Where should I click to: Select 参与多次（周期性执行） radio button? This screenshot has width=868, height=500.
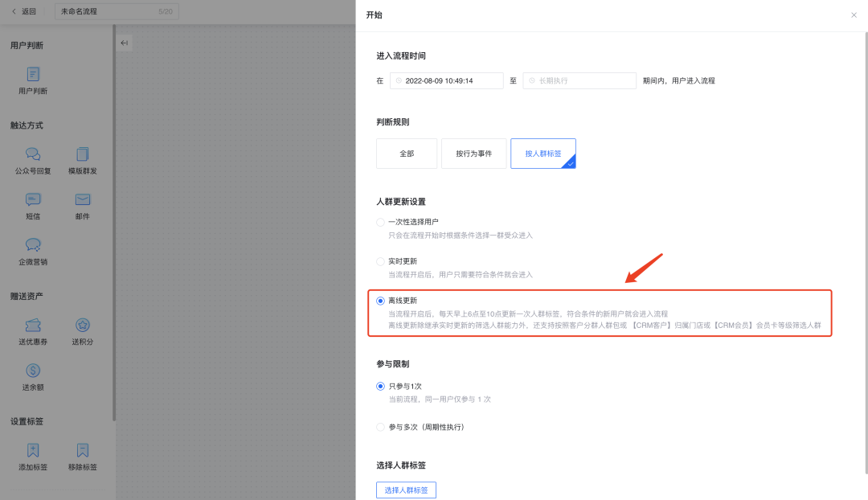380,427
